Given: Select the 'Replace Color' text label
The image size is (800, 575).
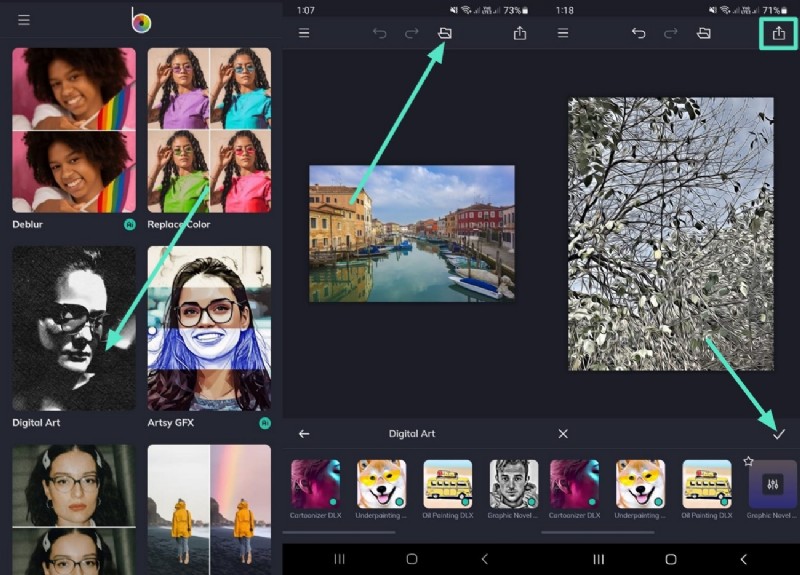Looking at the screenshot, I should (x=179, y=224).
